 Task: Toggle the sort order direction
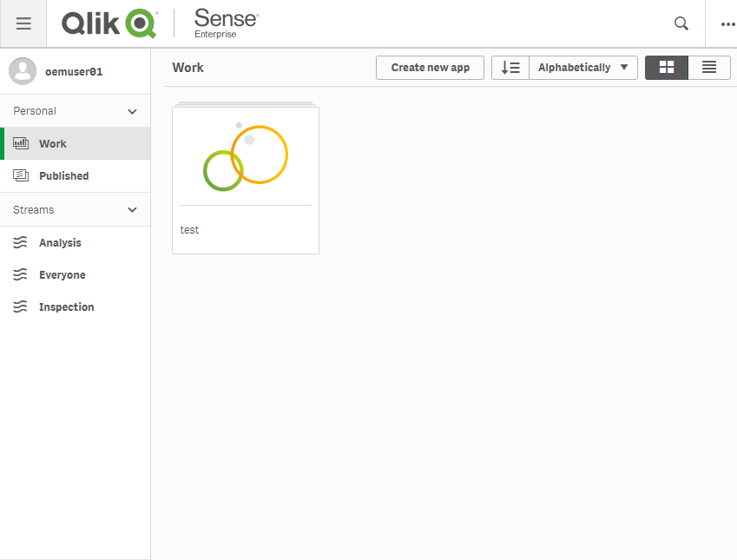tap(510, 68)
